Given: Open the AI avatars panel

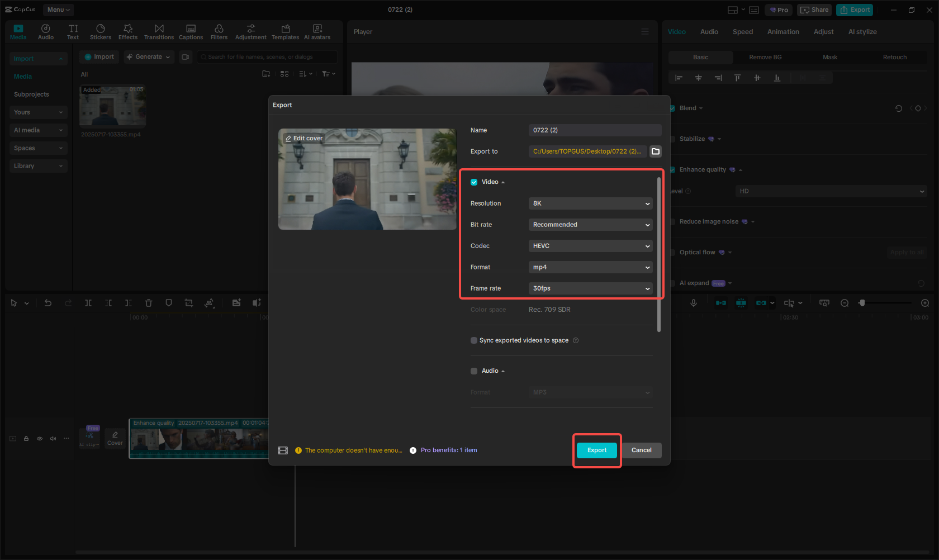Looking at the screenshot, I should pyautogui.click(x=317, y=31).
